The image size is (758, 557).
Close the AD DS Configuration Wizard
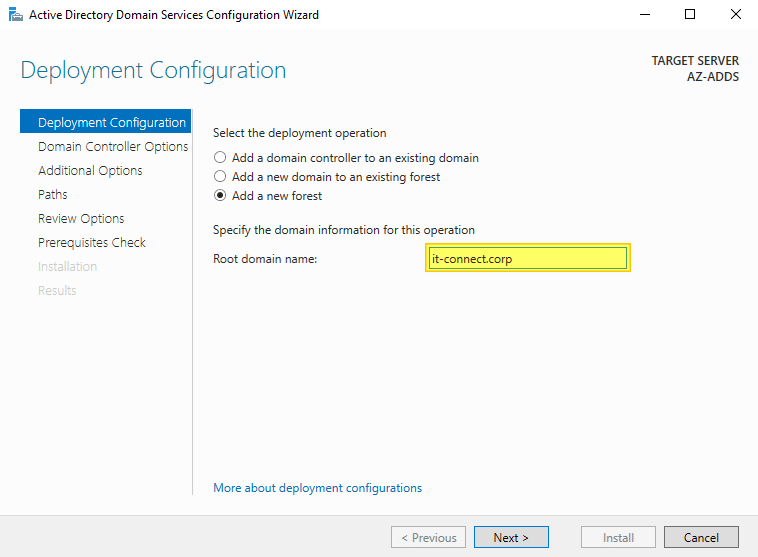(x=736, y=15)
